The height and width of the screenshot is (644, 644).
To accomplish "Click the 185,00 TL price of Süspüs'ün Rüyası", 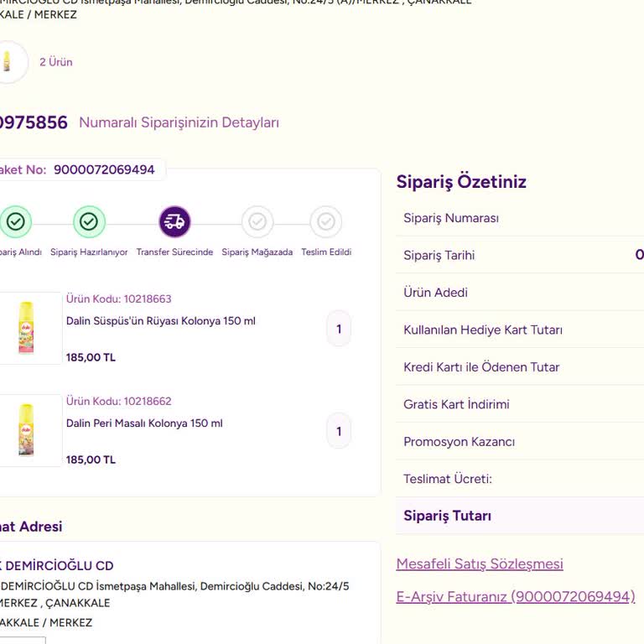I will tap(91, 357).
